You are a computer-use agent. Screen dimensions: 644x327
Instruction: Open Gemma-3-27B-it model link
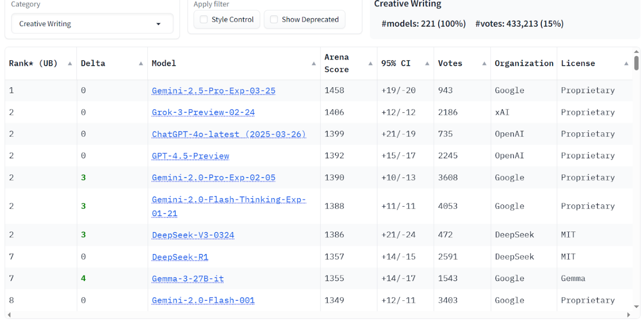pyautogui.click(x=188, y=279)
